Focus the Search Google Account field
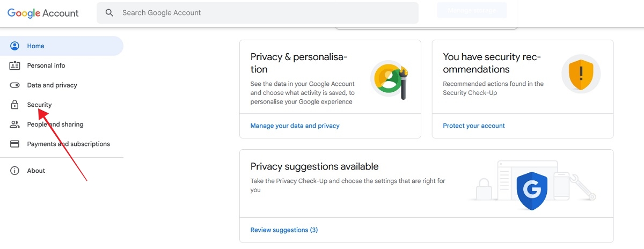This screenshot has height=249, width=644. pyautogui.click(x=258, y=12)
